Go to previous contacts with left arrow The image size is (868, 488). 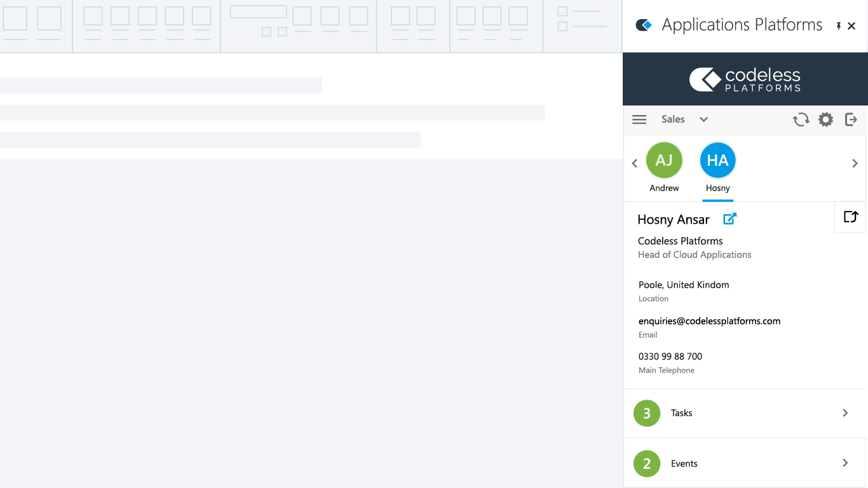pyautogui.click(x=634, y=163)
